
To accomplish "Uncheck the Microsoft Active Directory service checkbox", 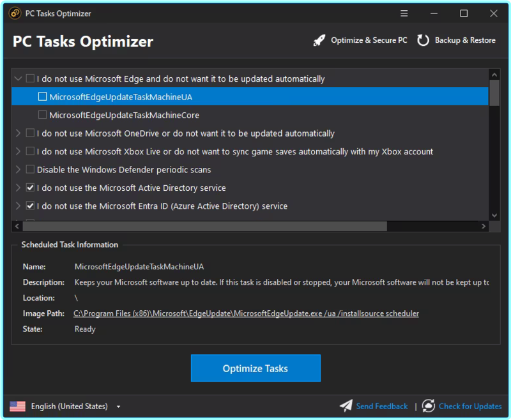I will [x=30, y=188].
